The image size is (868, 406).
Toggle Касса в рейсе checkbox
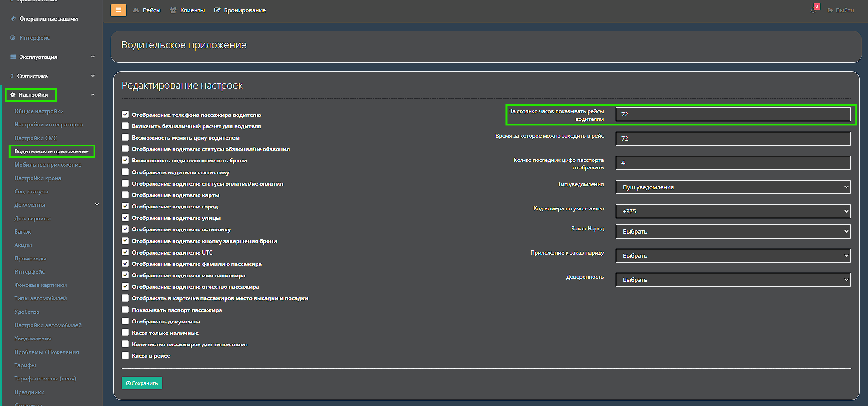(125, 355)
